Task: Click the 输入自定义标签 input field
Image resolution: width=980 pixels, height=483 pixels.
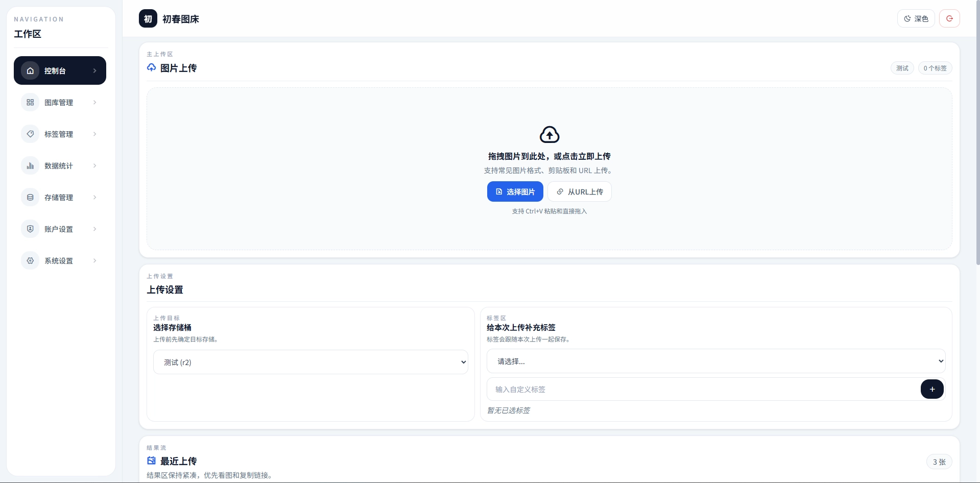Action: coord(703,389)
